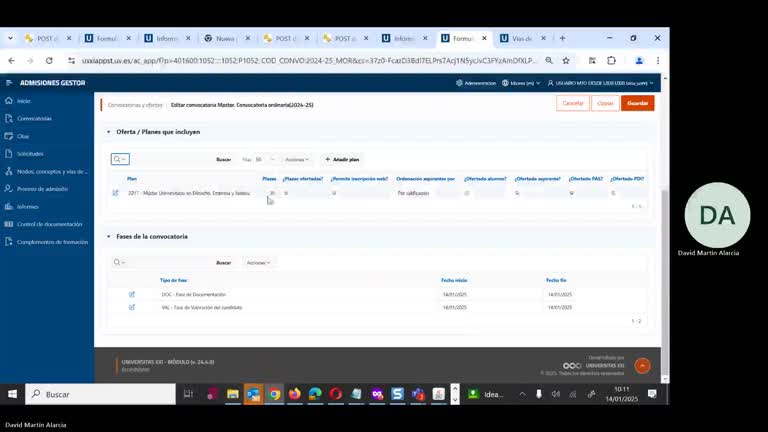Viewport: 768px width, 432px height.
Task: Sort by Tipo de fase column header
Action: pyautogui.click(x=173, y=280)
